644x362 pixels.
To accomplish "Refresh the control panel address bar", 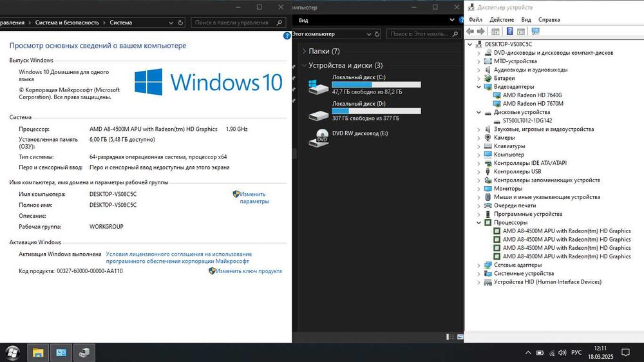I will [x=180, y=23].
